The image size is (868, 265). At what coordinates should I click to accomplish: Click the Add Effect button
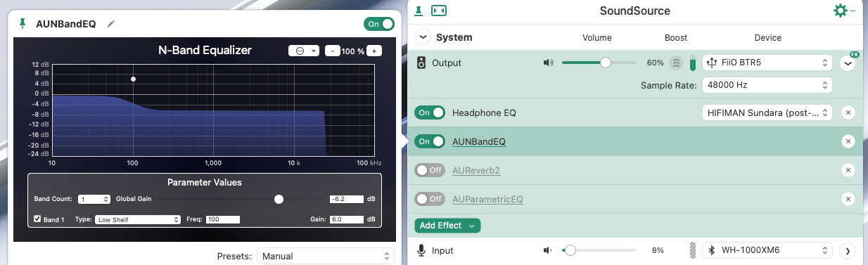[447, 226]
